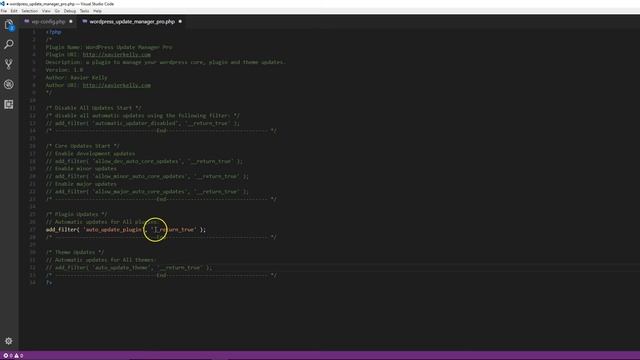
Task: Click the closing ?> tag on the last line
Action: pos(49,282)
